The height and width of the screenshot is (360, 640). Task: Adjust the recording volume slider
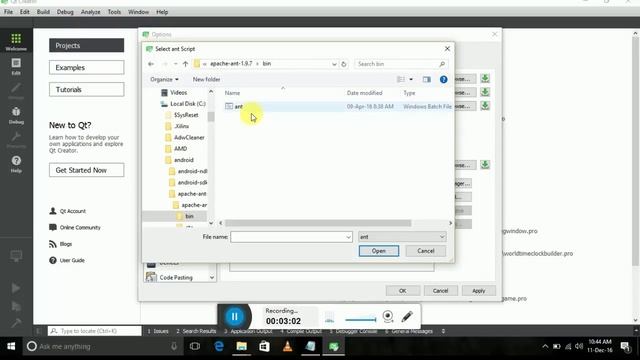tap(360, 320)
